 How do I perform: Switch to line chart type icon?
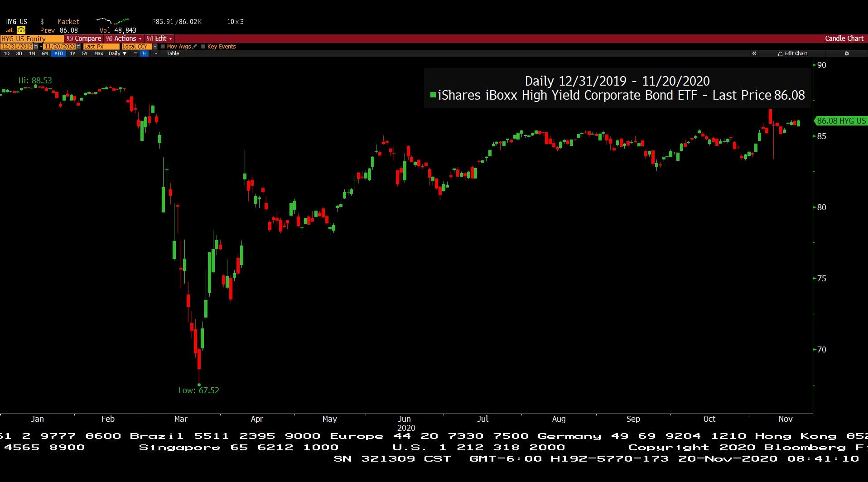(x=135, y=53)
